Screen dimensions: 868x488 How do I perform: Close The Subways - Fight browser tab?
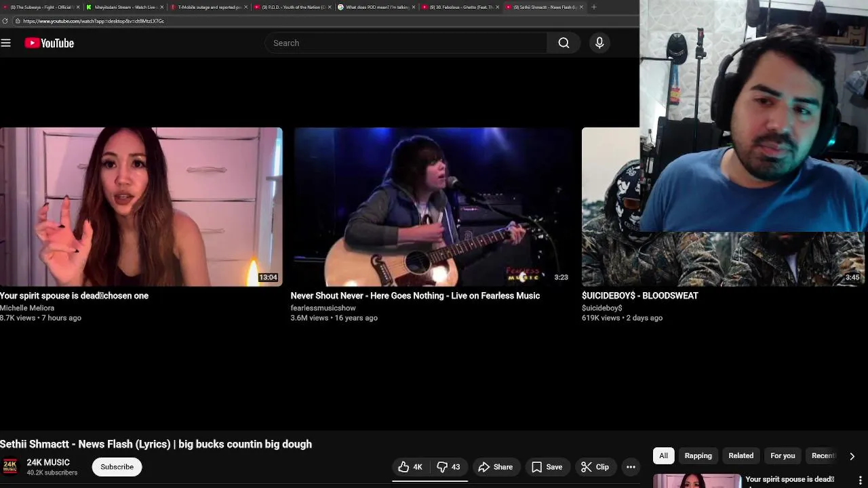point(77,7)
